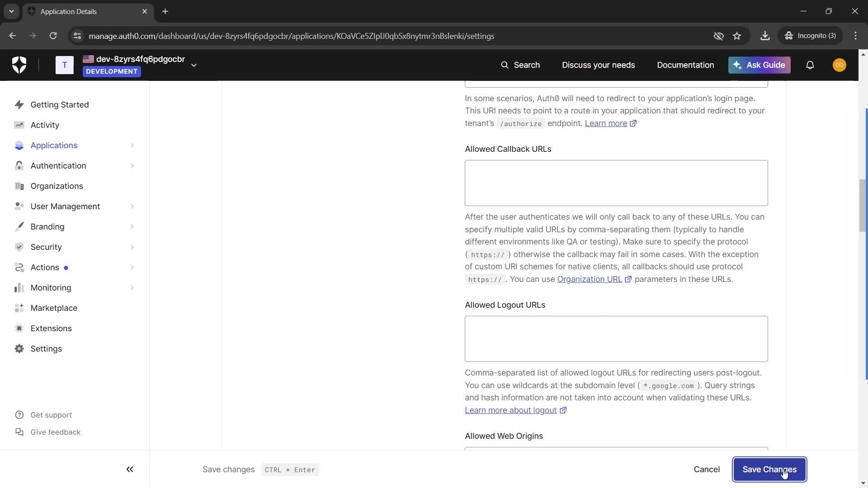The image size is (868, 488).
Task: Expand the Security submenu chevron
Action: click(132, 247)
